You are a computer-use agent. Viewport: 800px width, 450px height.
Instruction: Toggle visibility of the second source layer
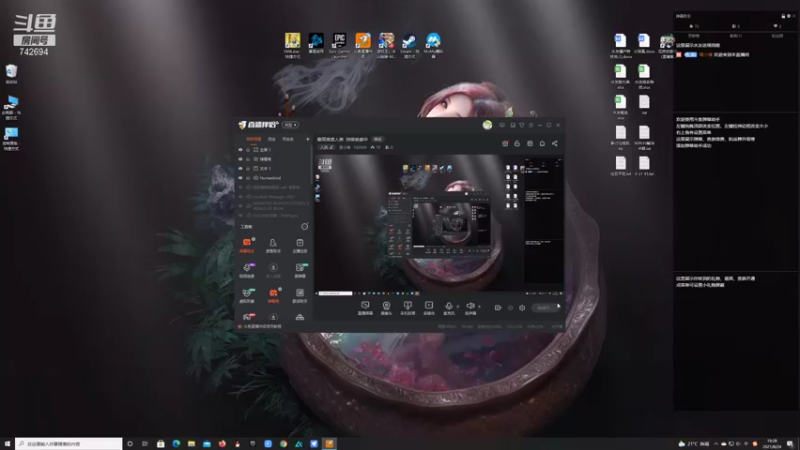[240, 159]
